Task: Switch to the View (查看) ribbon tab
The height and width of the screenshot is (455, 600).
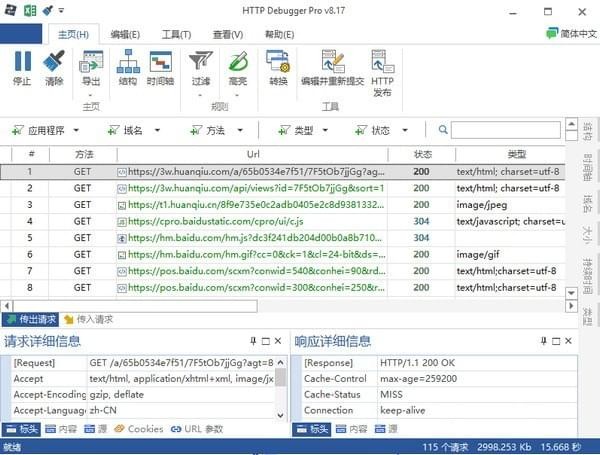Action: click(x=228, y=35)
